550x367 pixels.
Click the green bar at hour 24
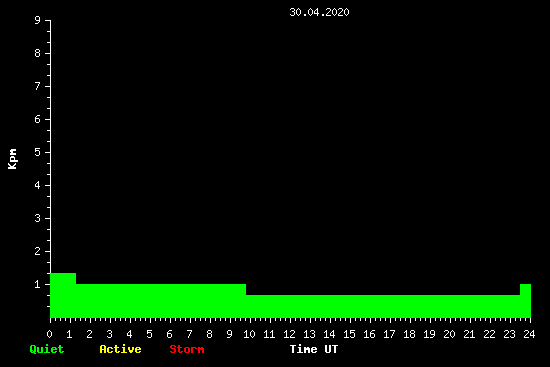pyautogui.click(x=525, y=301)
